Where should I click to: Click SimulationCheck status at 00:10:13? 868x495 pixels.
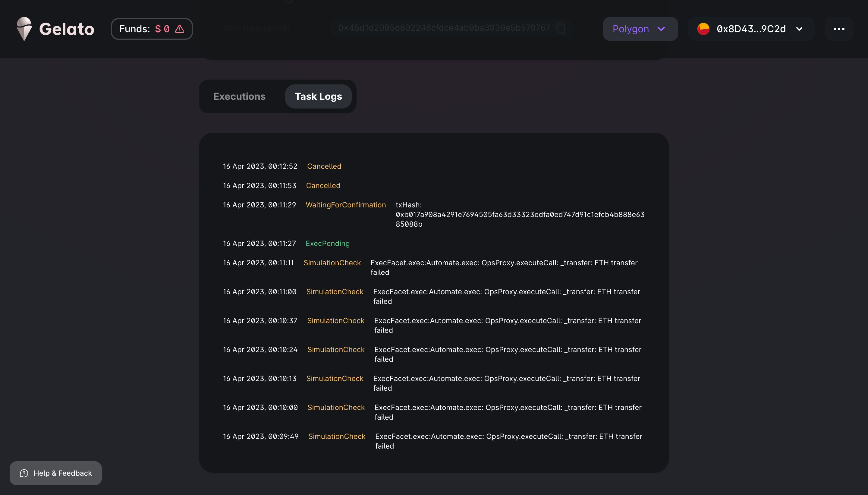(335, 378)
